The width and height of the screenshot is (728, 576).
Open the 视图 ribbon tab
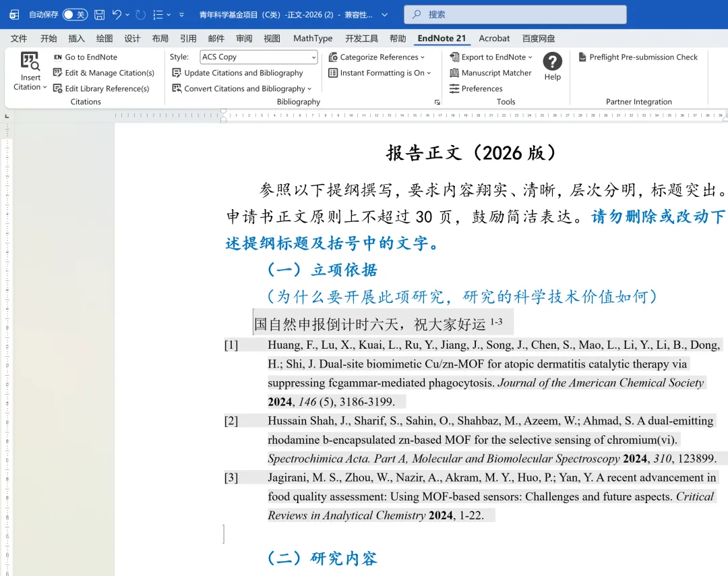click(272, 38)
